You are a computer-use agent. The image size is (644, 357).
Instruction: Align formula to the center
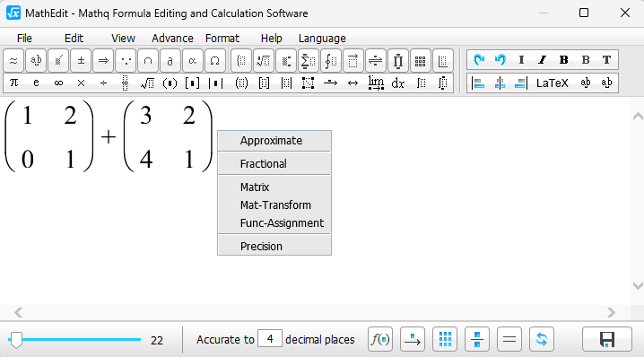[x=500, y=83]
